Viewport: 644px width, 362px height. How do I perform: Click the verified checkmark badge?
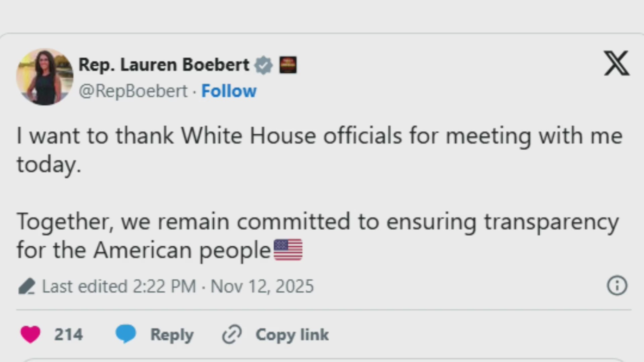(264, 65)
